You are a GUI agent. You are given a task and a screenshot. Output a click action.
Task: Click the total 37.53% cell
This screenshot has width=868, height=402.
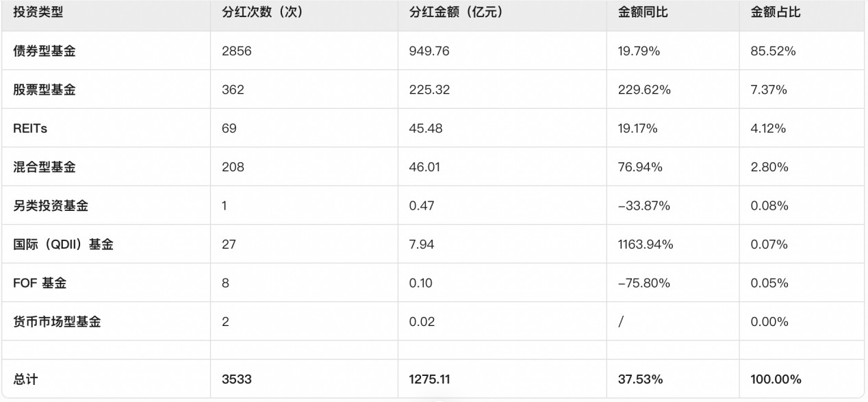tap(640, 379)
